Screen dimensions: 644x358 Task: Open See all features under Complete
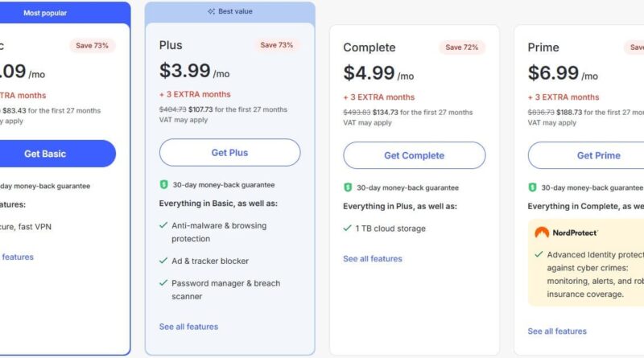(x=373, y=259)
